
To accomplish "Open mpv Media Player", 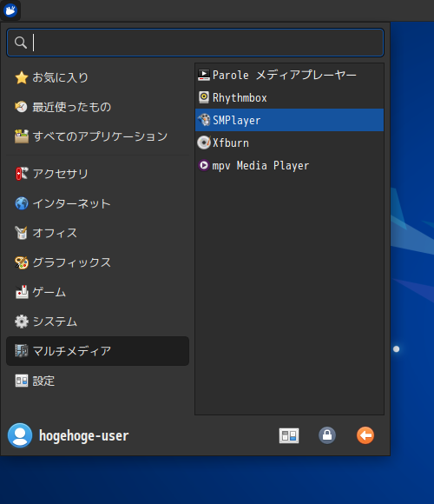I will pos(289,165).
